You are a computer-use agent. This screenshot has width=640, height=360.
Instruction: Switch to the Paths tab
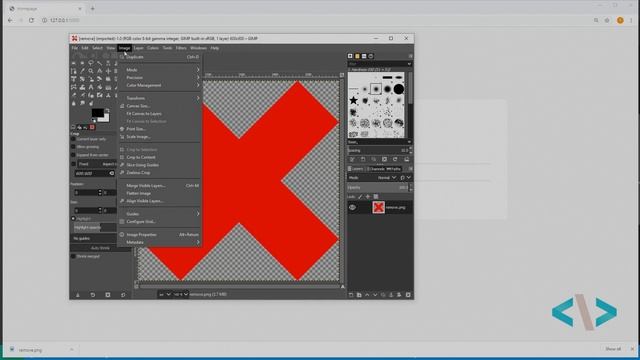pyautogui.click(x=393, y=169)
